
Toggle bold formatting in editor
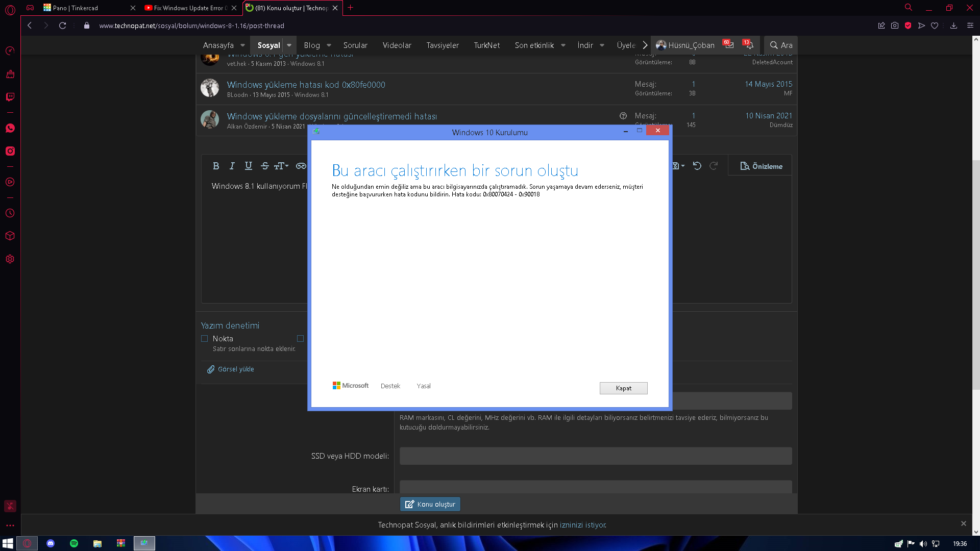[x=216, y=166]
